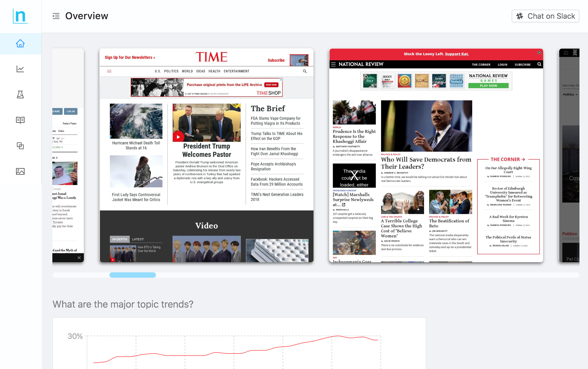
Task: Open 'A Terrible College Case' article
Action: [x=401, y=228]
